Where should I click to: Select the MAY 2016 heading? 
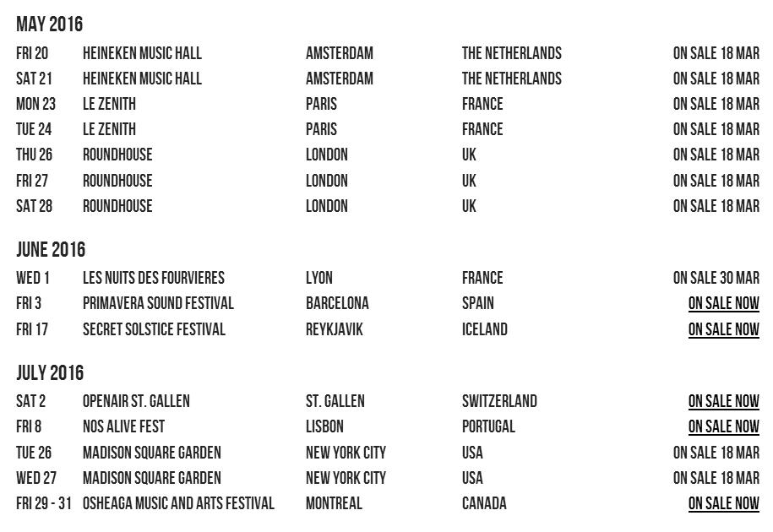coord(49,24)
